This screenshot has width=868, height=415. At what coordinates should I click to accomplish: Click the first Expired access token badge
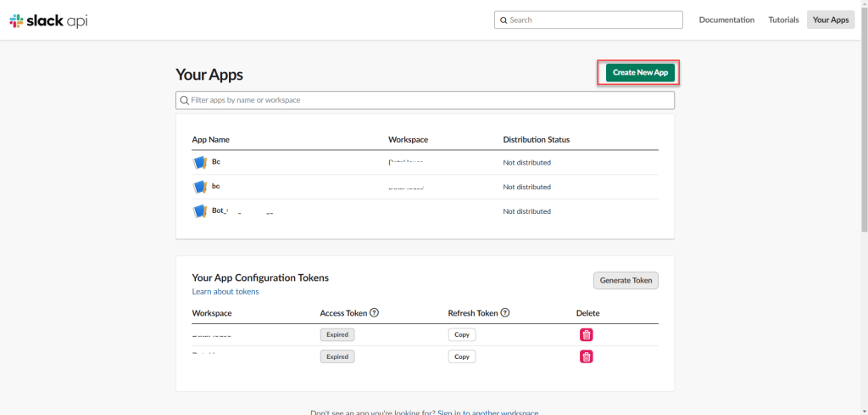tap(337, 334)
